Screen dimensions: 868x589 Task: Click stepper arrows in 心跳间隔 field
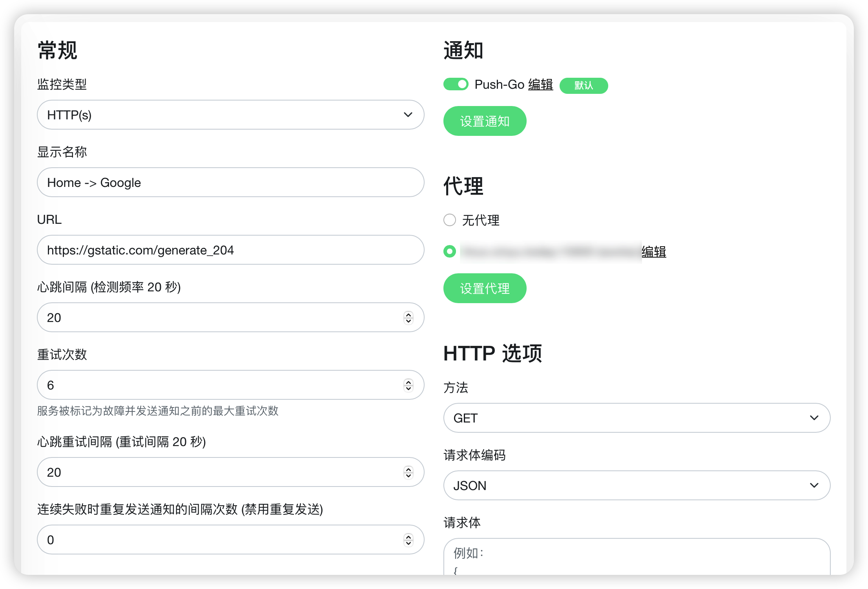click(408, 317)
